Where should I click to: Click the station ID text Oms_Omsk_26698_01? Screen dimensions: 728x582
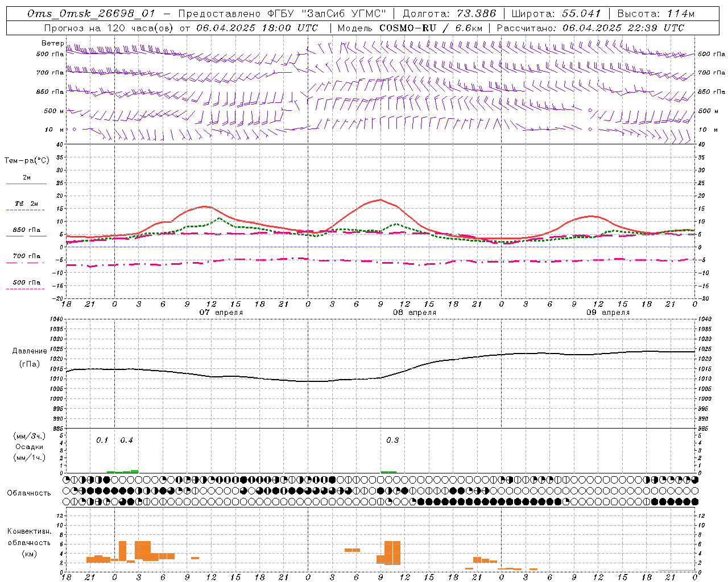pyautogui.click(x=91, y=14)
